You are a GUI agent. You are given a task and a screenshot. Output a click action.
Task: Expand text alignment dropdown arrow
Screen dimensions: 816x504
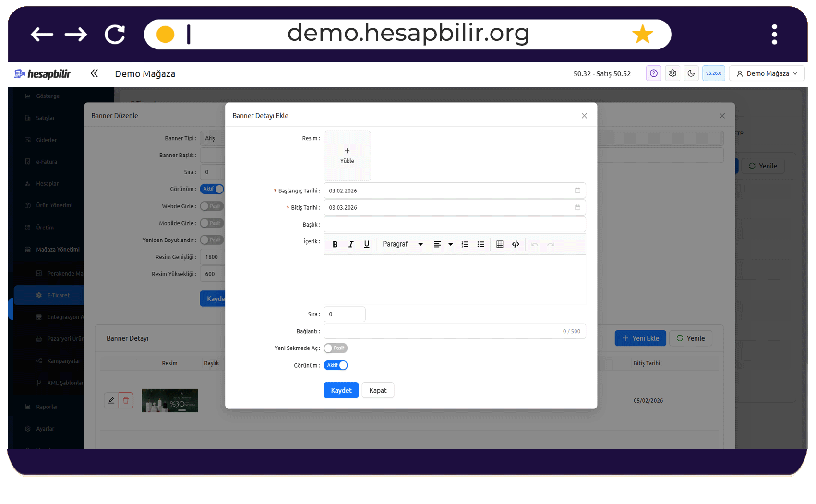(451, 244)
